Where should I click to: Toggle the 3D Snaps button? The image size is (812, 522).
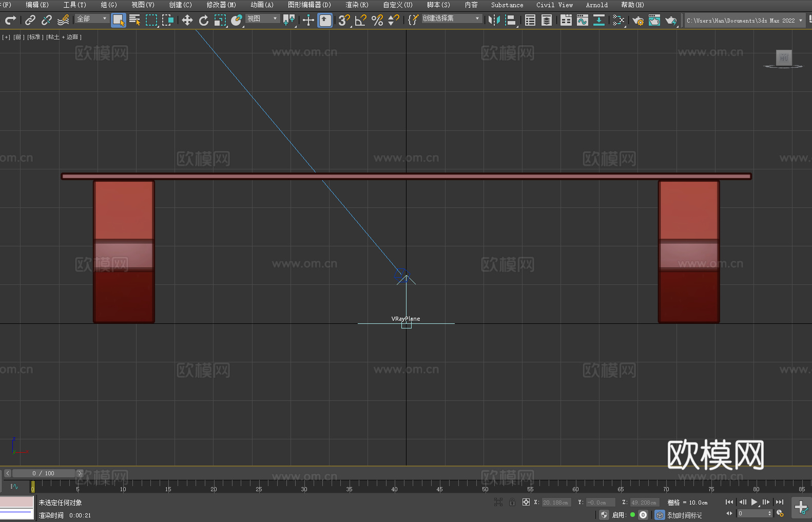344,20
